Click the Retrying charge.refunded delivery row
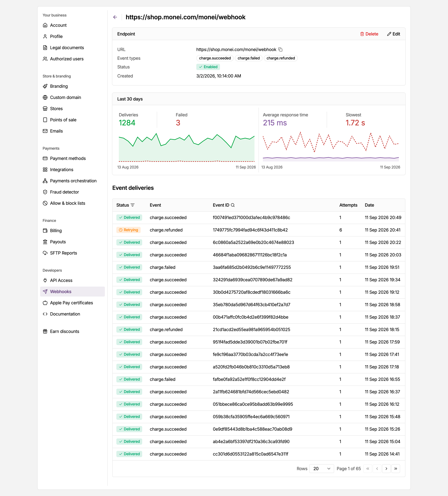 (259, 230)
